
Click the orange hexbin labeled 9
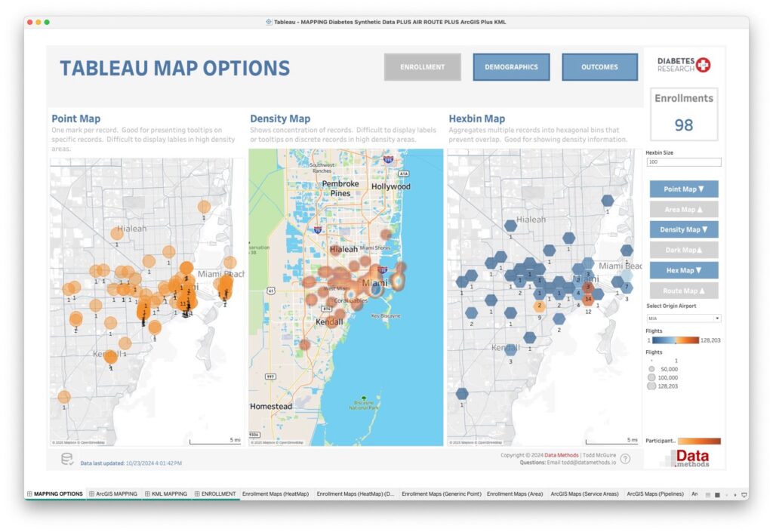(x=539, y=307)
